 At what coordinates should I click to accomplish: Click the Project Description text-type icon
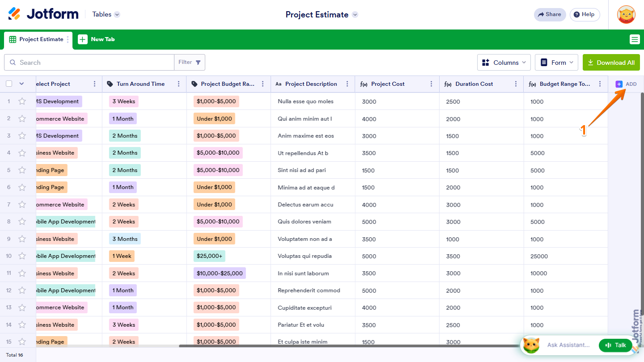(278, 84)
